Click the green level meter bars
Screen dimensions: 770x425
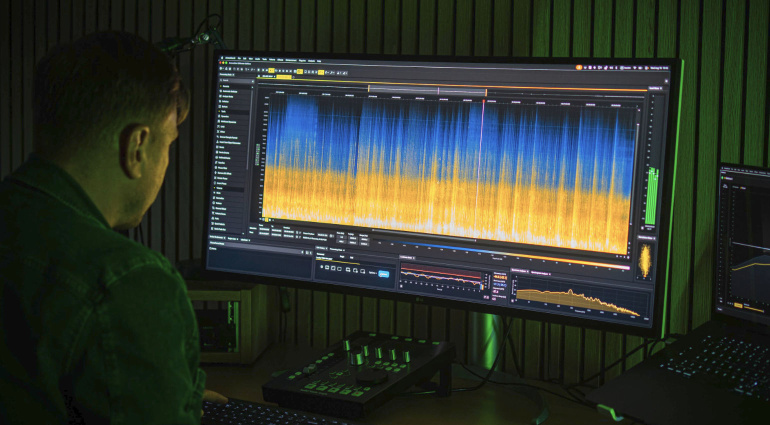point(652,196)
